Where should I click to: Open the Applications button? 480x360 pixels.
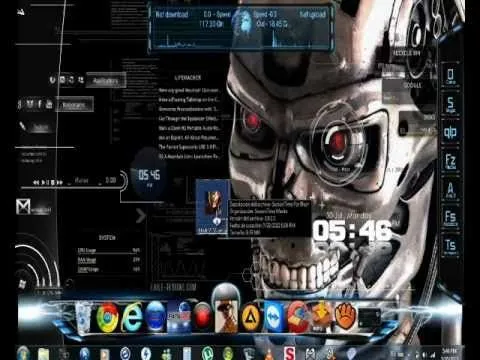pos(106,81)
